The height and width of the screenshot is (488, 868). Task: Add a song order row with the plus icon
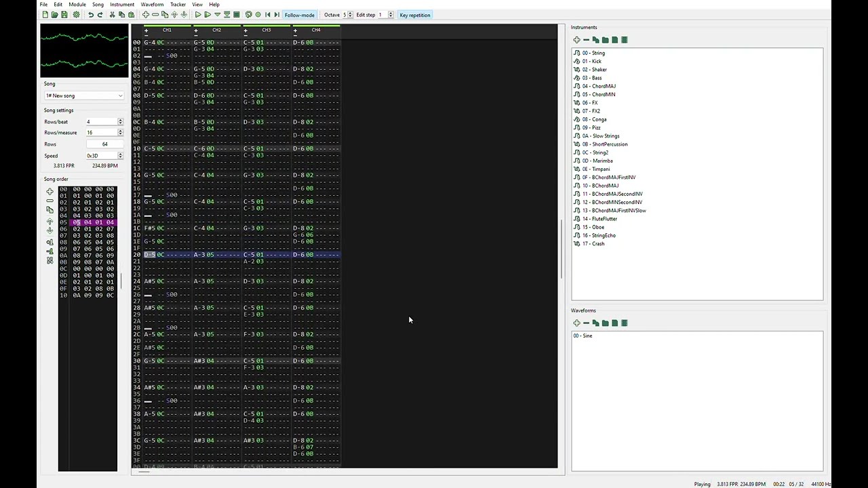[50, 192]
